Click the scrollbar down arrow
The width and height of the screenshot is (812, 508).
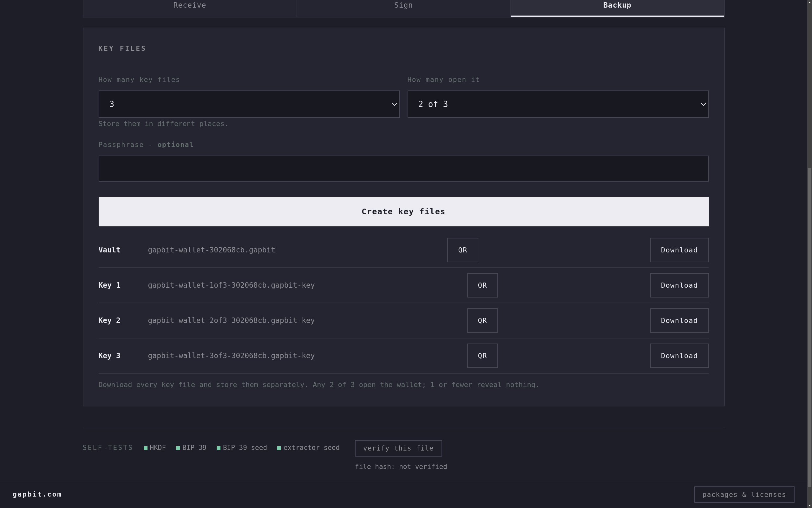click(x=809, y=505)
